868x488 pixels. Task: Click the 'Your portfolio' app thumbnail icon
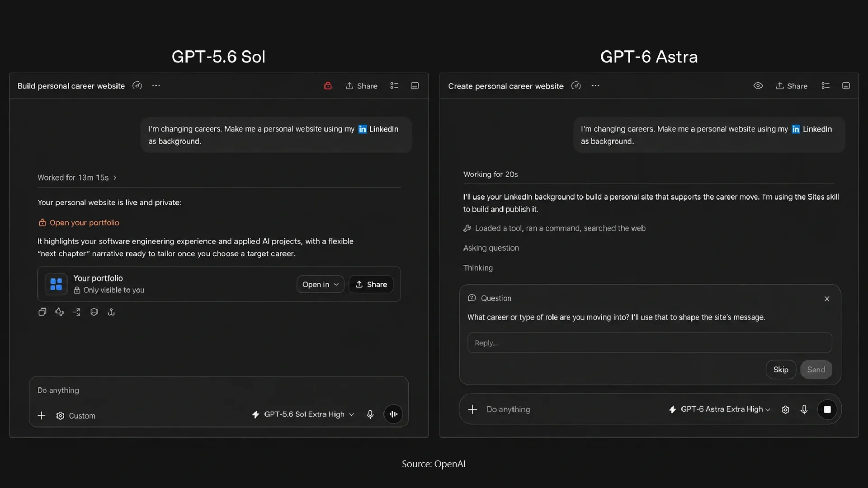pos(56,284)
